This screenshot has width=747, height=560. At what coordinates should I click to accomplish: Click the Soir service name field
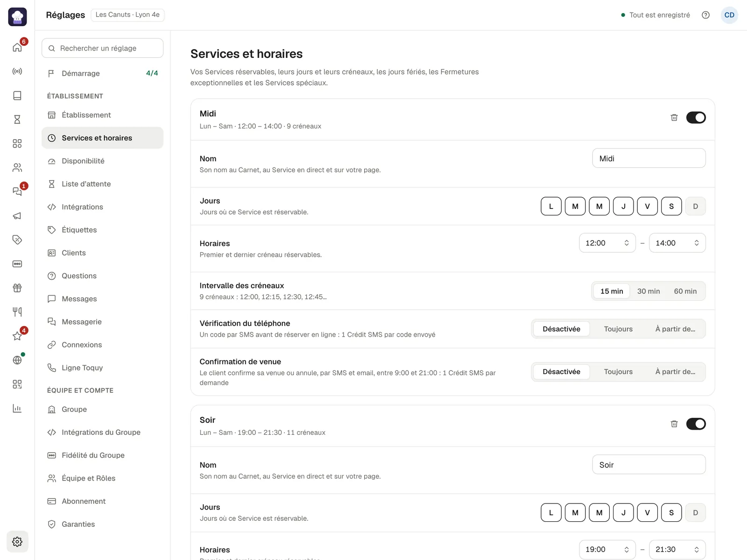tap(649, 465)
